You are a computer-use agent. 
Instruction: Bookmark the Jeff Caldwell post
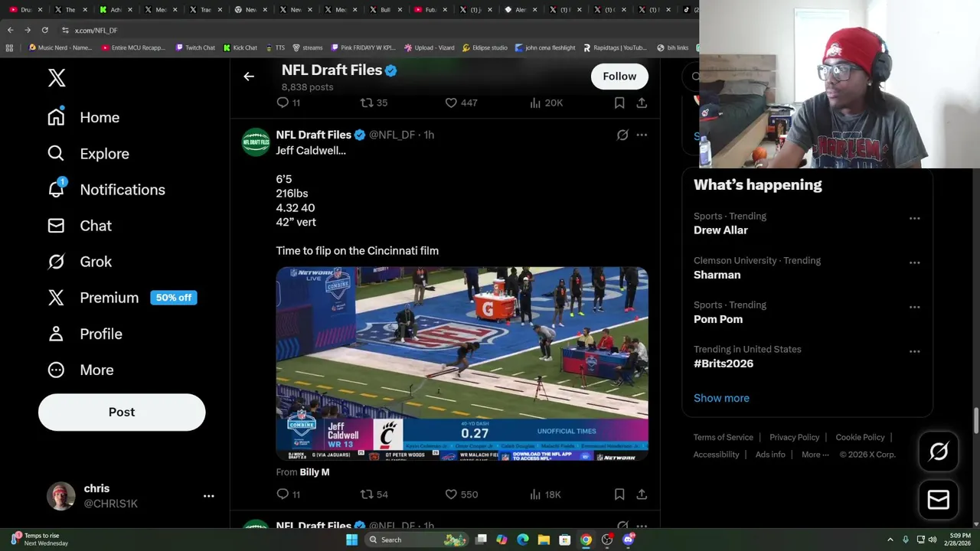point(619,494)
